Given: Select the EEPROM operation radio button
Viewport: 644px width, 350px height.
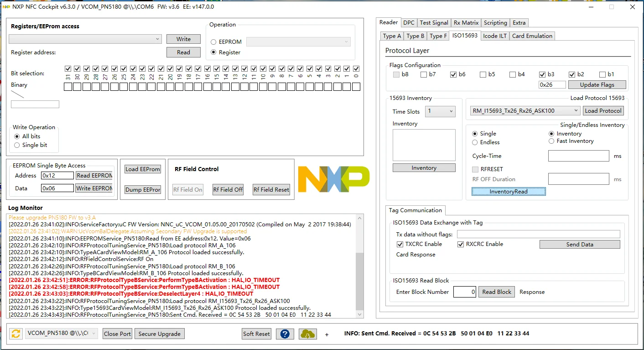Looking at the screenshot, I should (x=213, y=42).
